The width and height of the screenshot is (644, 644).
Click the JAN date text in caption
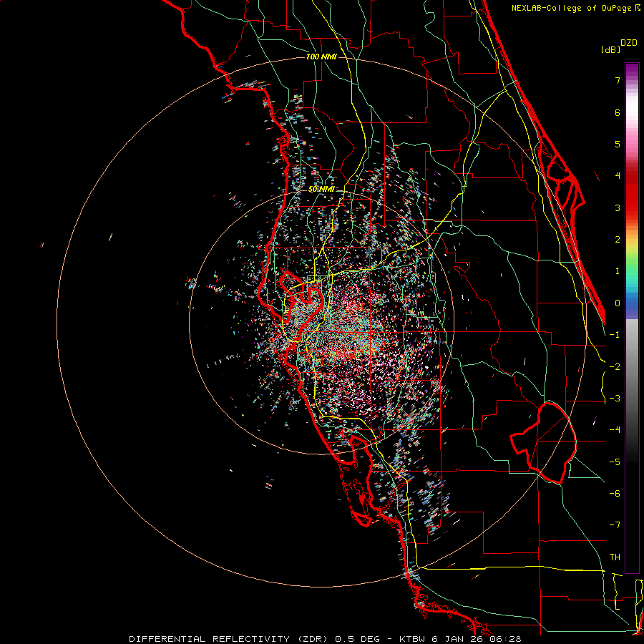point(454,639)
